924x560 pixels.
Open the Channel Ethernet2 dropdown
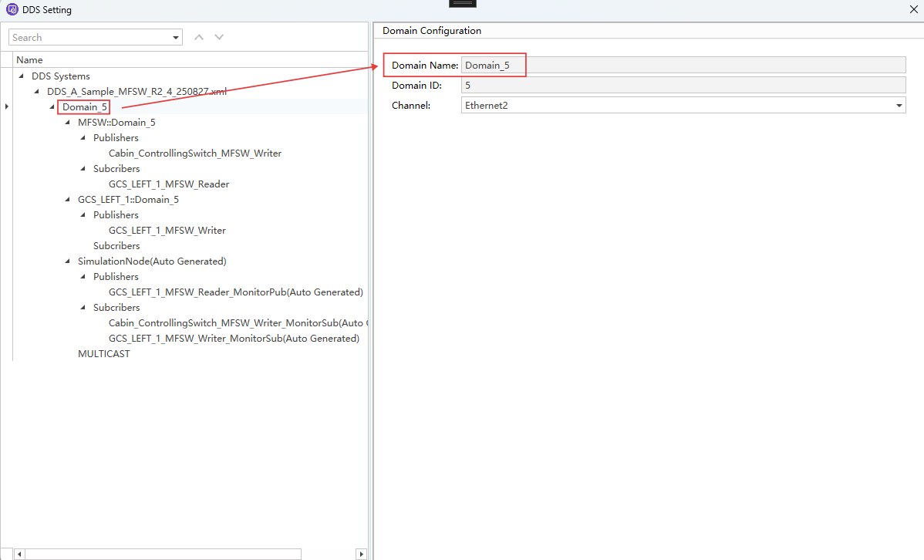coord(899,106)
